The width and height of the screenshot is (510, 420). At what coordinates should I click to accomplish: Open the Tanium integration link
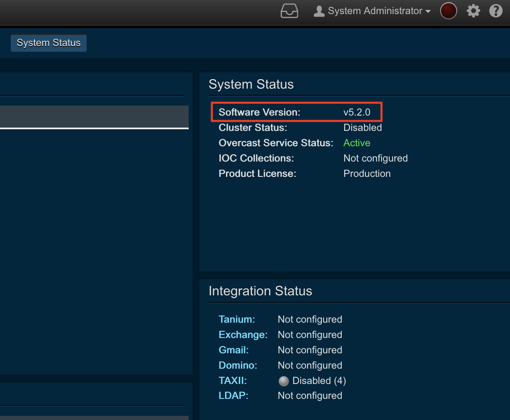click(x=236, y=319)
